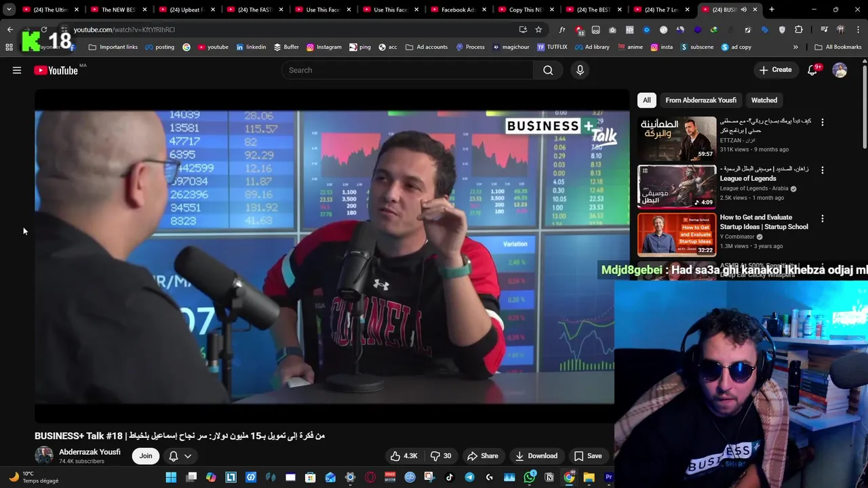Switch to the Copy This NE tab
This screenshot has width=868, height=488.
click(526, 9)
